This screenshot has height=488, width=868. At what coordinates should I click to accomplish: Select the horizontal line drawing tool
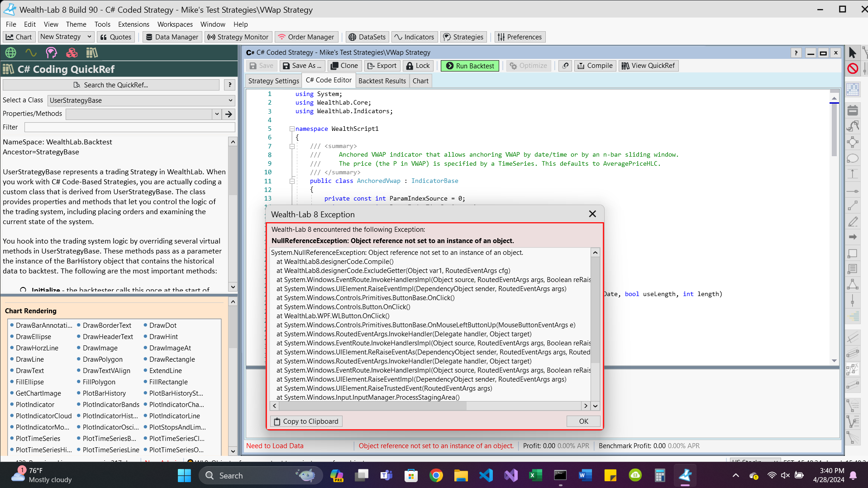pos(853,191)
